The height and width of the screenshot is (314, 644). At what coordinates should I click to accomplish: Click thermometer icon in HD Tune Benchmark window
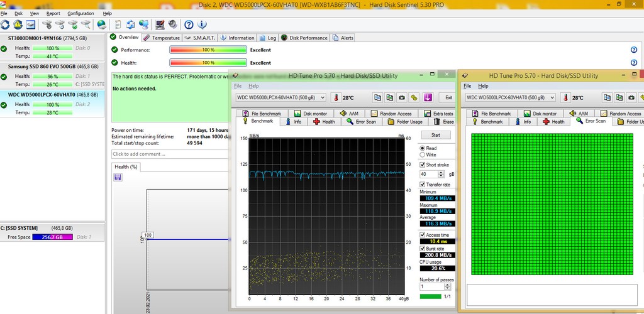tap(336, 97)
